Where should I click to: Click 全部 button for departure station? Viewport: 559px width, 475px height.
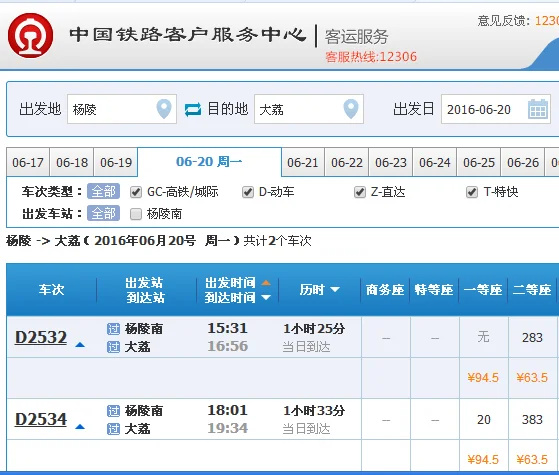(103, 214)
